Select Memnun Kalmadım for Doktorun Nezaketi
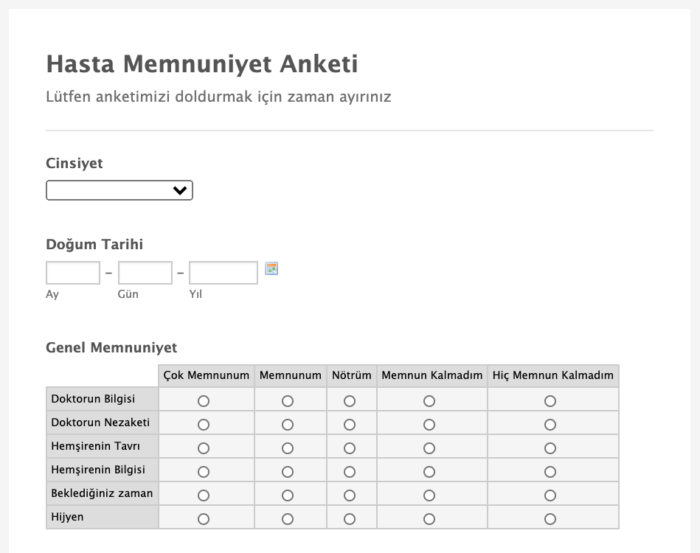The image size is (700, 553). [x=429, y=424]
